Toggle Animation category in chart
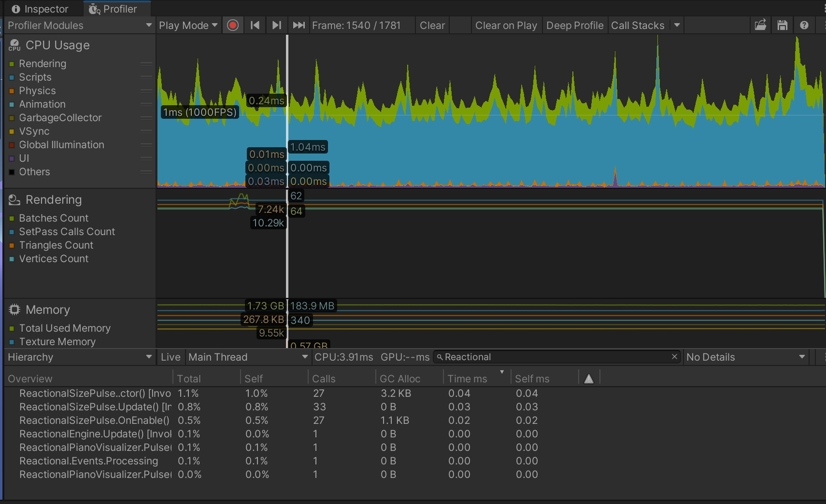This screenshot has height=504, width=826. pos(12,104)
